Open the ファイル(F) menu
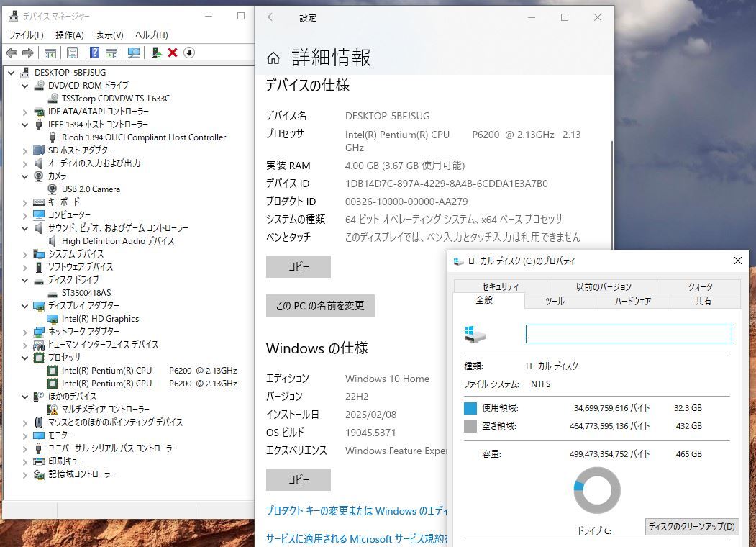The width and height of the screenshot is (756, 547). tap(26, 35)
